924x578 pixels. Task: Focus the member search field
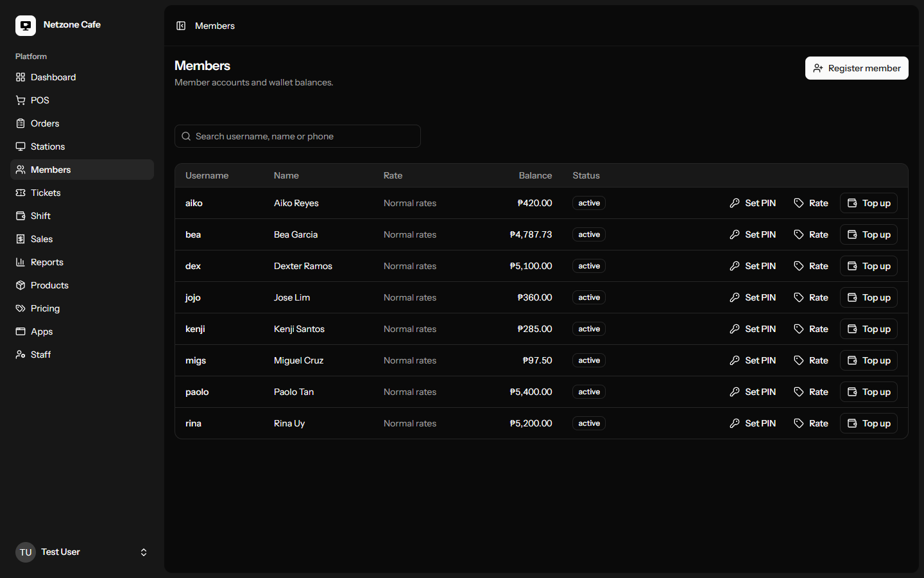(x=298, y=136)
